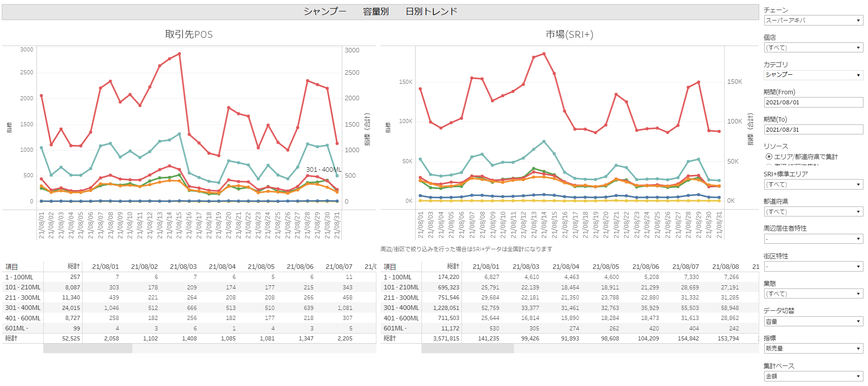Image resolution: width=868 pixels, height=386 pixels.
Task: Click the cell value 1,228,051
Action: (x=446, y=308)
